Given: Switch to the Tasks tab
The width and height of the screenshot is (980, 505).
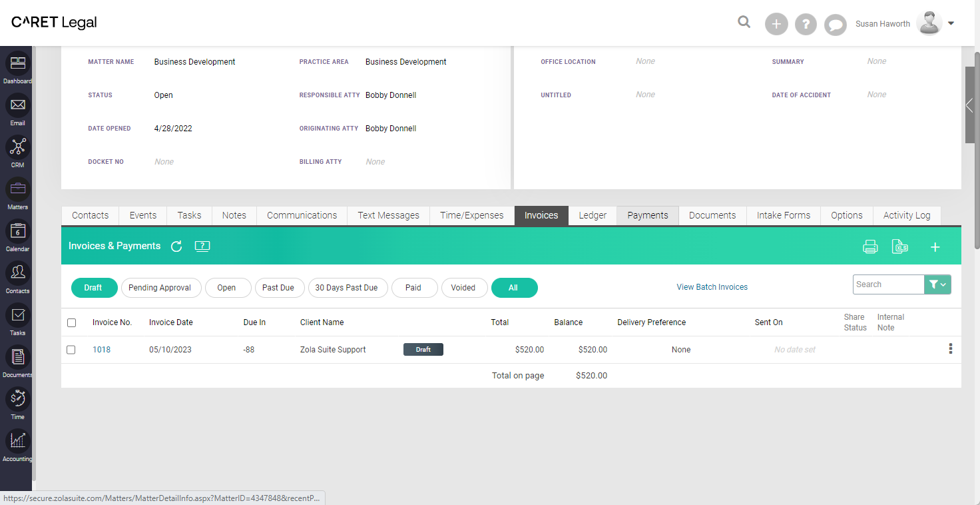Looking at the screenshot, I should (189, 215).
